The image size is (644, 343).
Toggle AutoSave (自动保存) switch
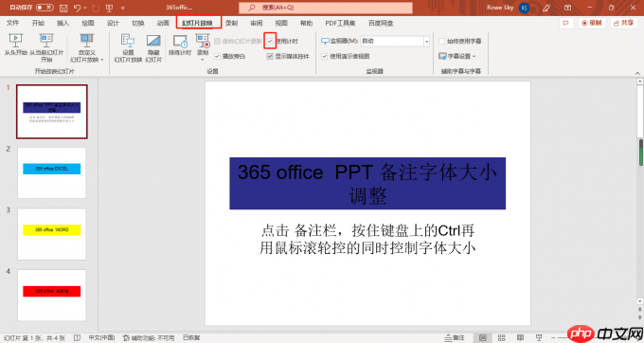(x=45, y=8)
